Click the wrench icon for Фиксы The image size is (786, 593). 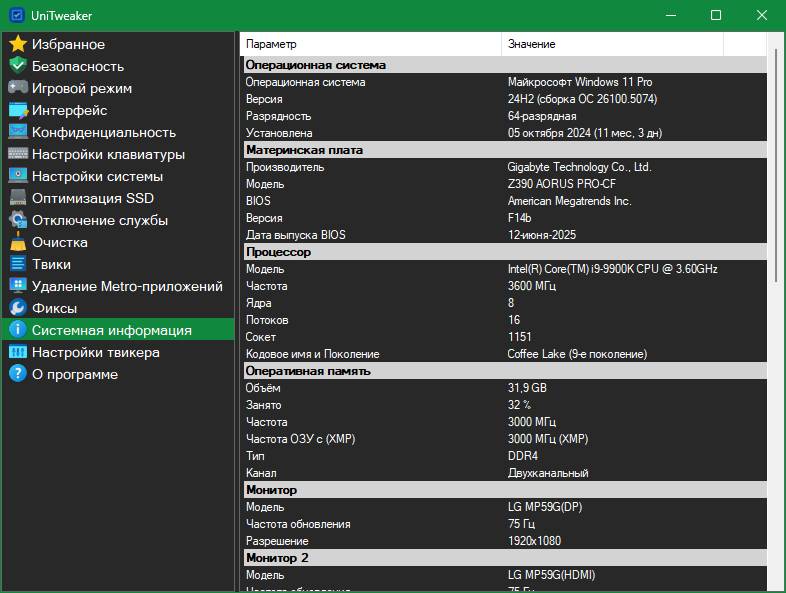point(18,308)
